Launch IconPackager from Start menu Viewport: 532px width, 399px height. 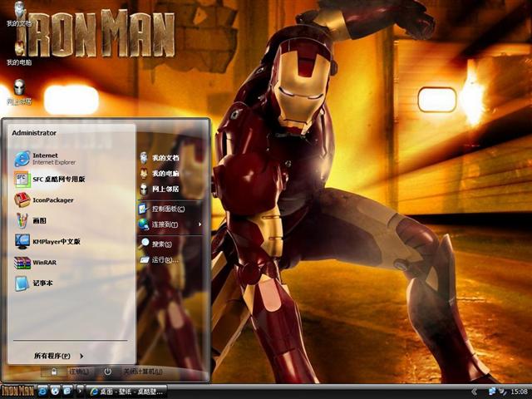[x=44, y=200]
